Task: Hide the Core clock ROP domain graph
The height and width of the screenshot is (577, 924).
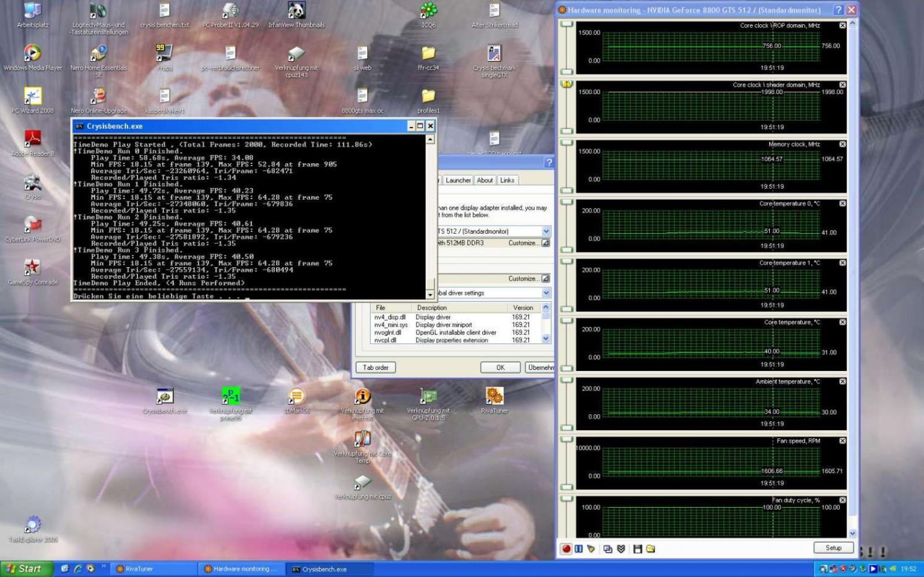Action: coord(842,25)
